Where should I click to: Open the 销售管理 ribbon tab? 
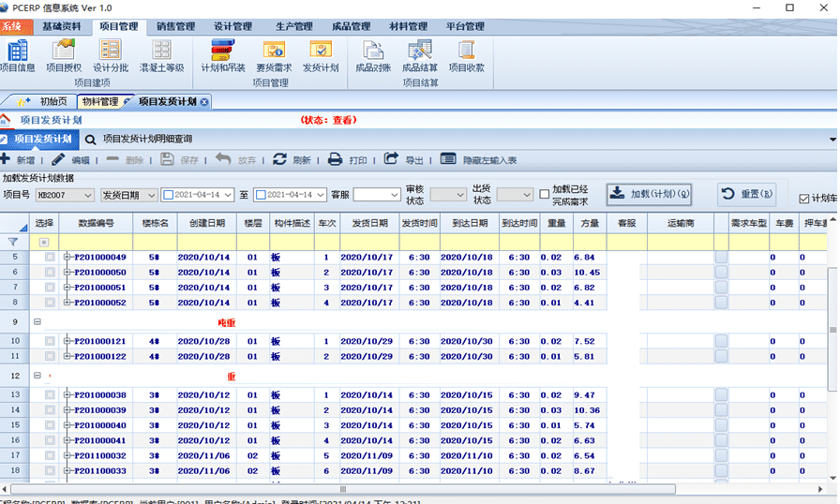click(x=175, y=26)
